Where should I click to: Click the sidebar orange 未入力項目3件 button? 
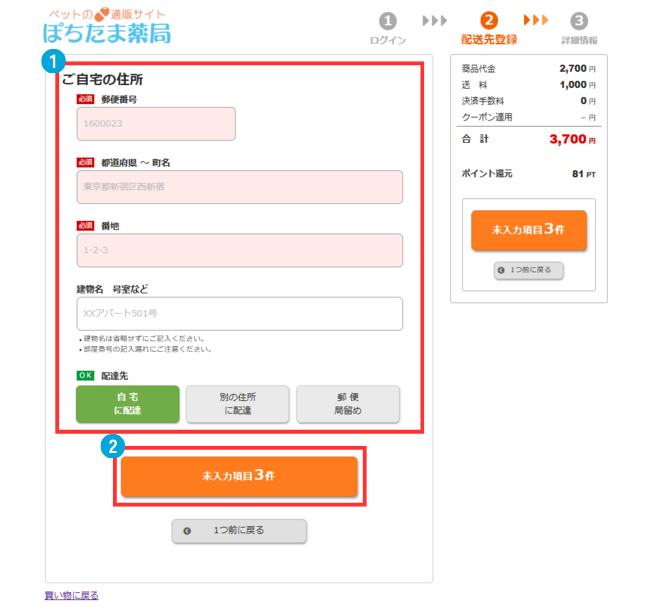coord(529,230)
